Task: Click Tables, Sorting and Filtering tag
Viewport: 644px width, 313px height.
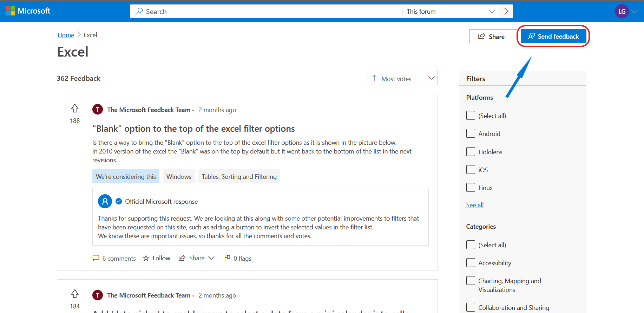Action: click(239, 176)
